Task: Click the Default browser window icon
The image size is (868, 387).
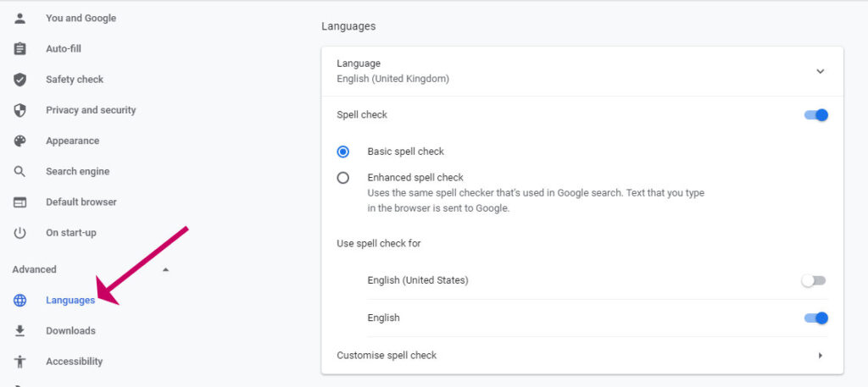Action: click(20, 202)
